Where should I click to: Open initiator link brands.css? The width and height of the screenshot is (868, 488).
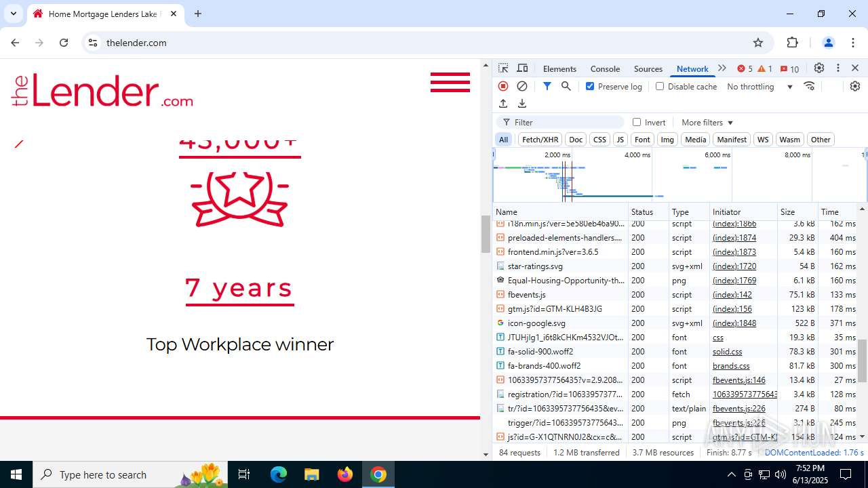731,365
